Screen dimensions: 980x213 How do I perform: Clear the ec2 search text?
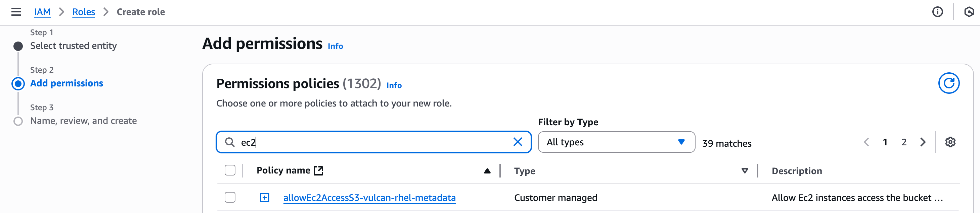pos(518,142)
